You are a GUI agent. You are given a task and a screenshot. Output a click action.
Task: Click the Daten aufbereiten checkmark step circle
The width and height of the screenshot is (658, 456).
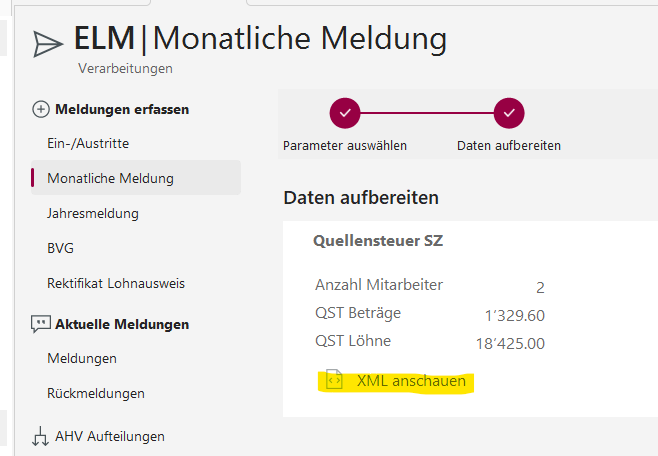[x=509, y=113]
